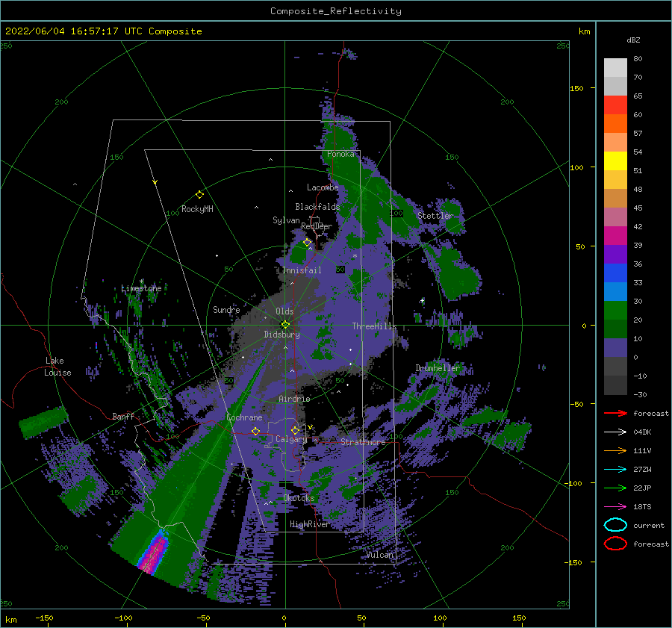
Task: Select the slate-purple 0-10 dBZ swatch
Action: point(615,348)
